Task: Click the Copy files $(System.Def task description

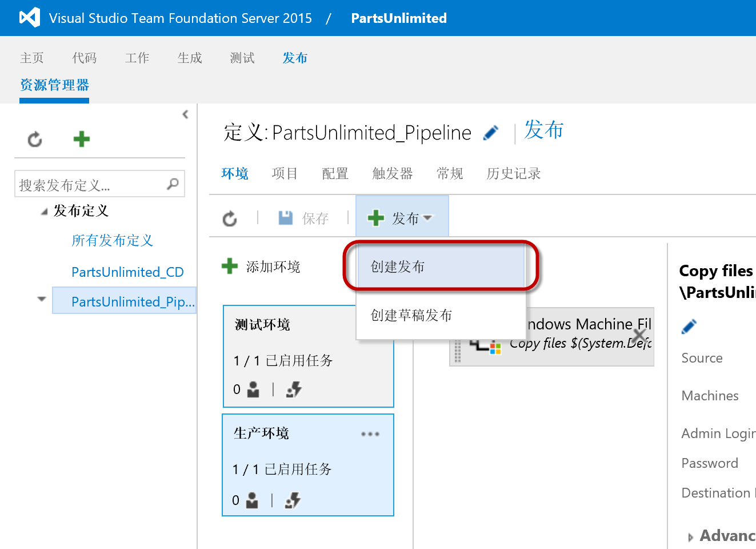Action: (581, 343)
